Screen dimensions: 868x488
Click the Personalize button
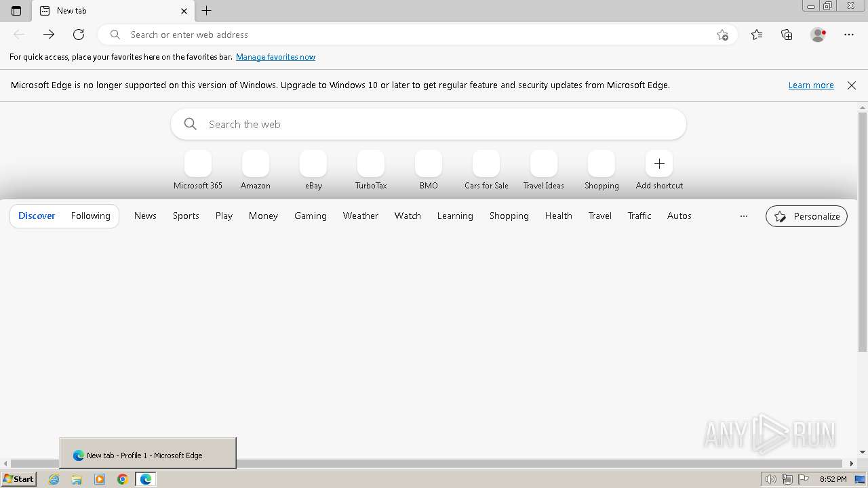pos(807,216)
